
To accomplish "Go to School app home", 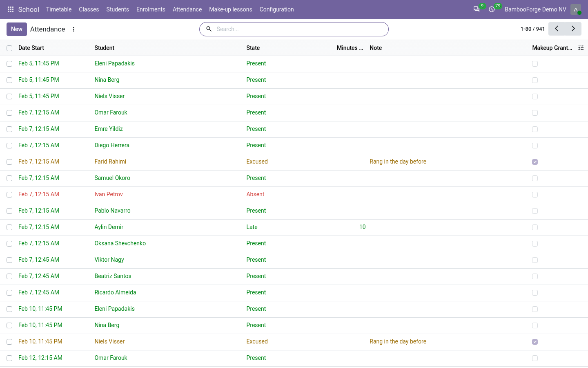I will 29,9.
